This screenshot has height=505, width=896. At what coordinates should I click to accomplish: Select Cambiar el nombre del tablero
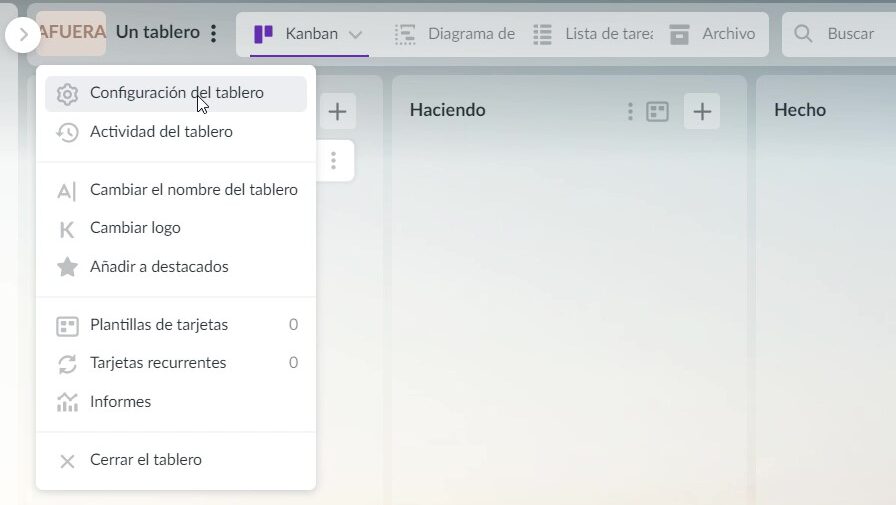176,190
